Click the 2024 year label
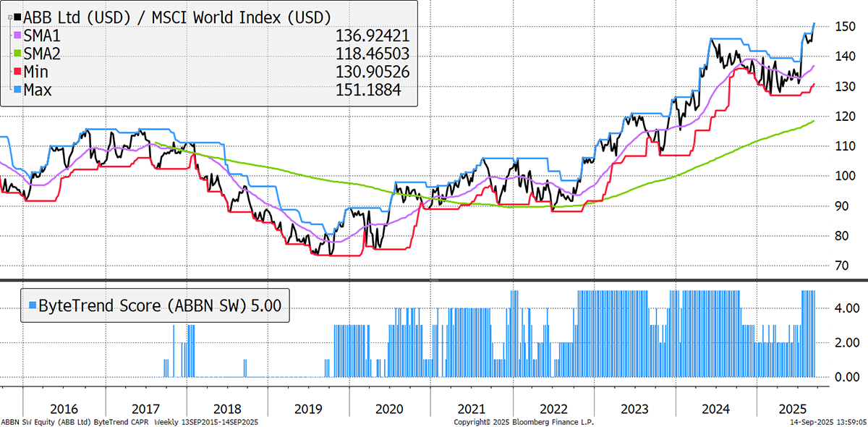Screen dimensions: 868x427 click(716, 408)
